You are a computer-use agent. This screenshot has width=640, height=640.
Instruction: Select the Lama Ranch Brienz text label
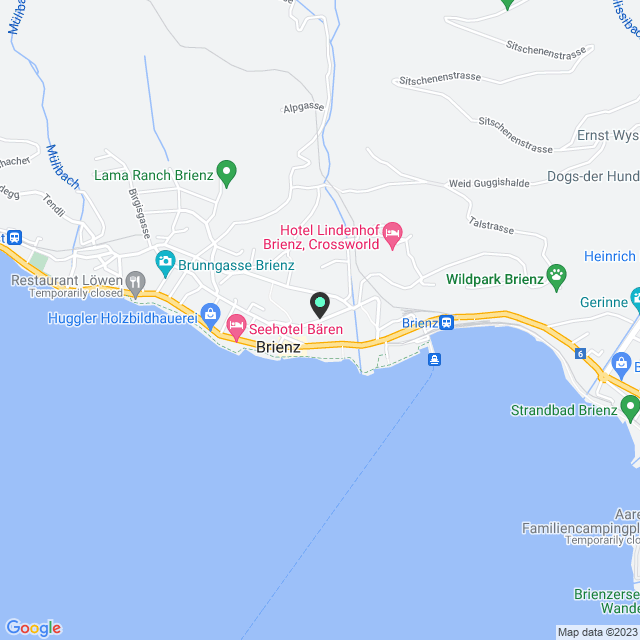154,175
